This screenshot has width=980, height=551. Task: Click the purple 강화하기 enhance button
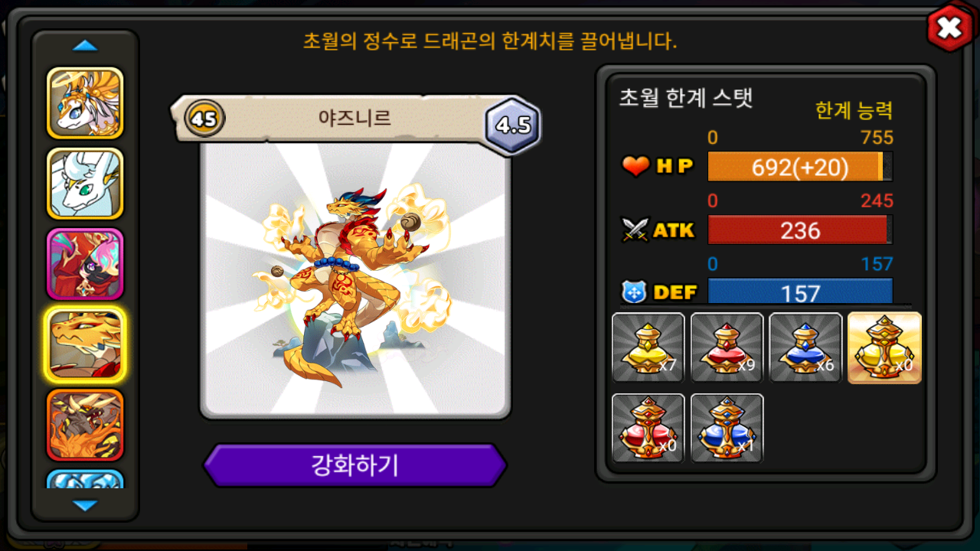354,465
